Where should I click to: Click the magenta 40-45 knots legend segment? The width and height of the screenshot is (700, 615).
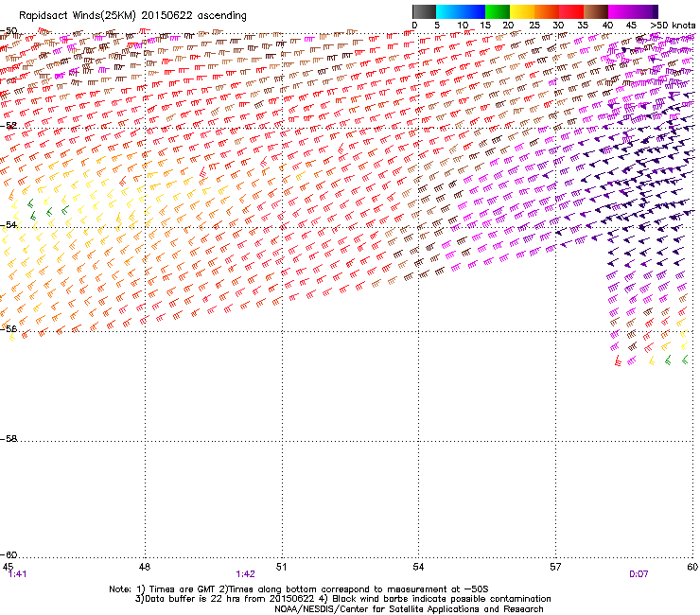click(x=621, y=11)
